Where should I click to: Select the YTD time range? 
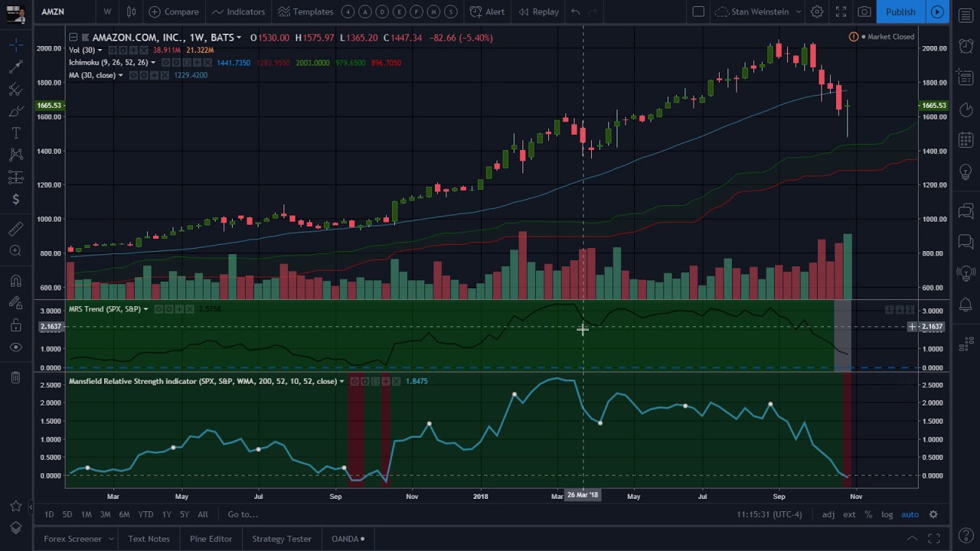[x=145, y=514]
